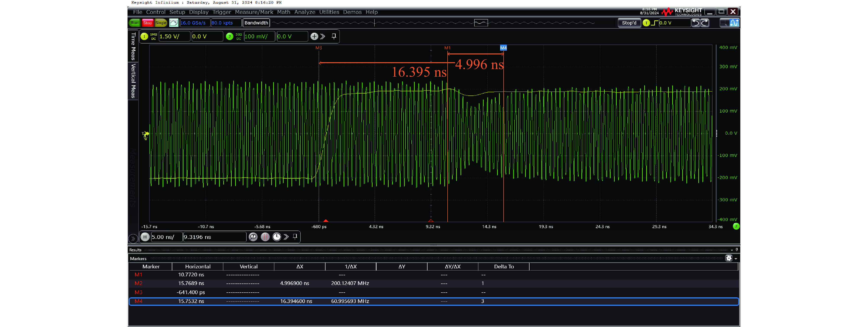
Task: Edit channel 1 offset 0.0 V field
Action: click(x=207, y=36)
